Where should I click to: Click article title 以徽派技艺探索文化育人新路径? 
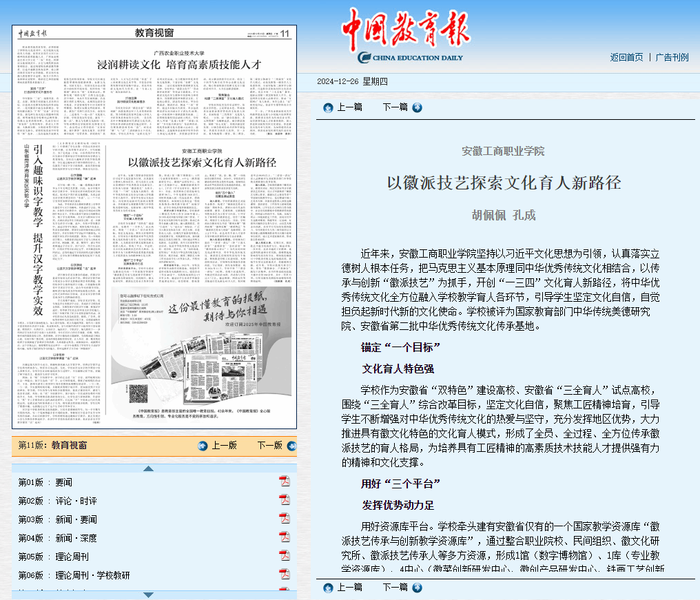click(x=504, y=183)
